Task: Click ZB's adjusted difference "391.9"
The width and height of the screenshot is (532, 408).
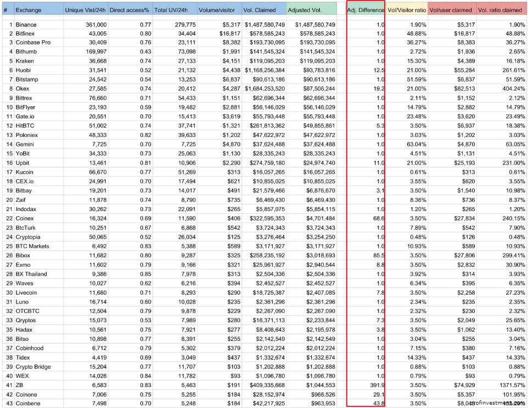Action: [377, 385]
